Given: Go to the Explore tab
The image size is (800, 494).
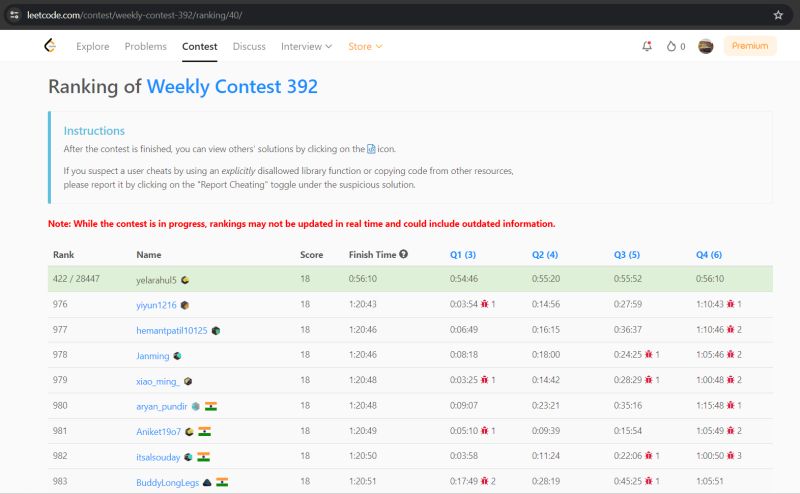Looking at the screenshot, I should click(x=92, y=46).
